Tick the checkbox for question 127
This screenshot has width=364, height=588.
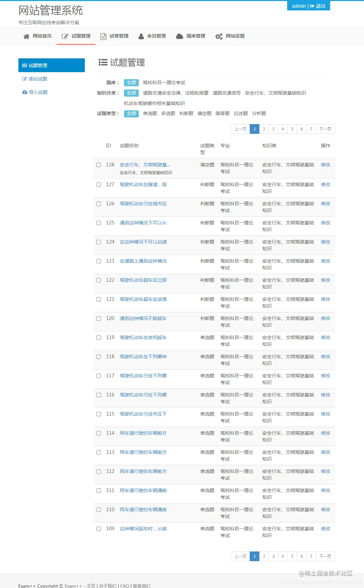point(99,184)
